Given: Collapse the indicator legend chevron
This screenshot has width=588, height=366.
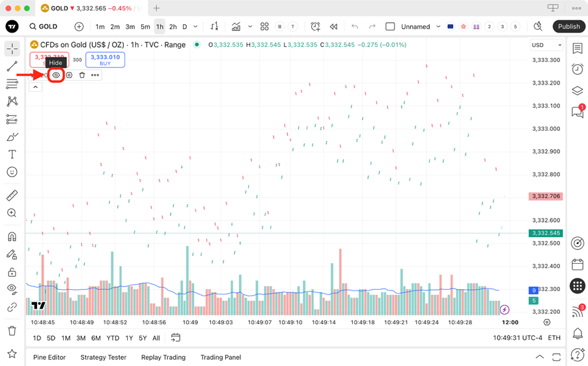Looking at the screenshot, I should pyautogui.click(x=35, y=87).
